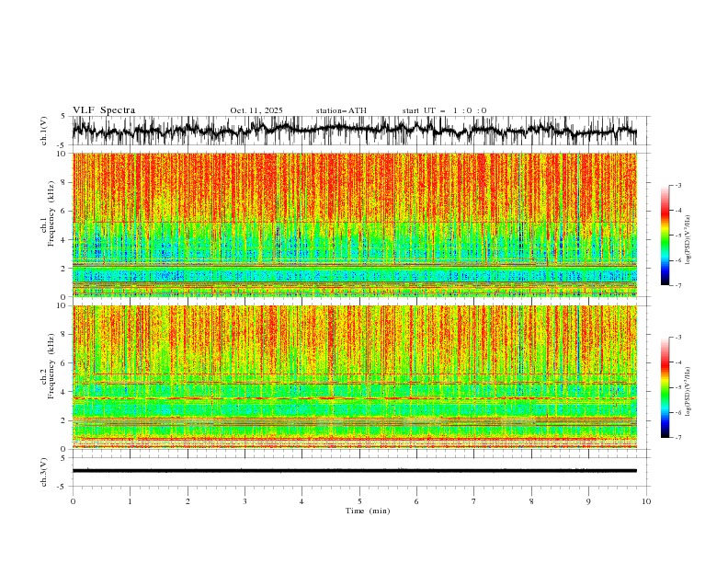Click the "ch.3(V)" waveform axis label

(x=44, y=472)
